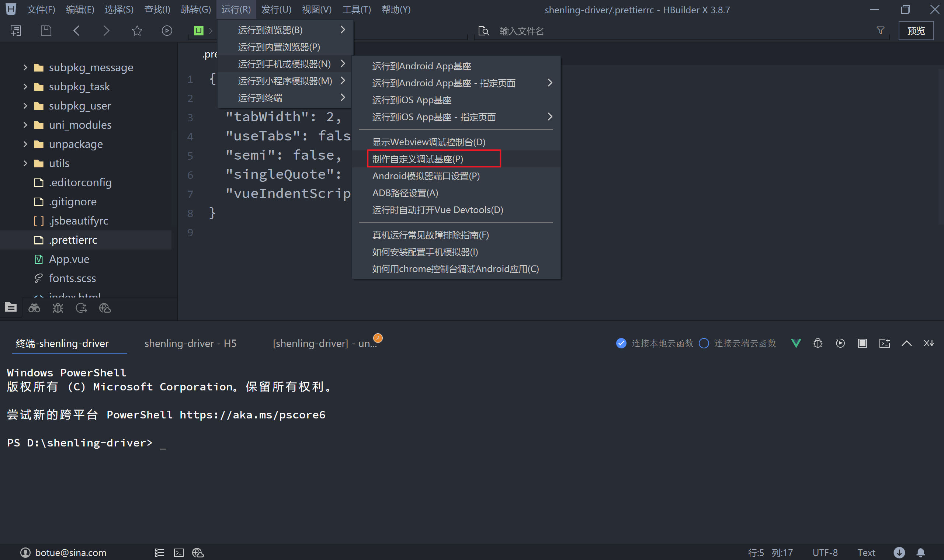Click the stop square icon in console toolbar
Image resolution: width=944 pixels, height=560 pixels.
[x=862, y=343]
